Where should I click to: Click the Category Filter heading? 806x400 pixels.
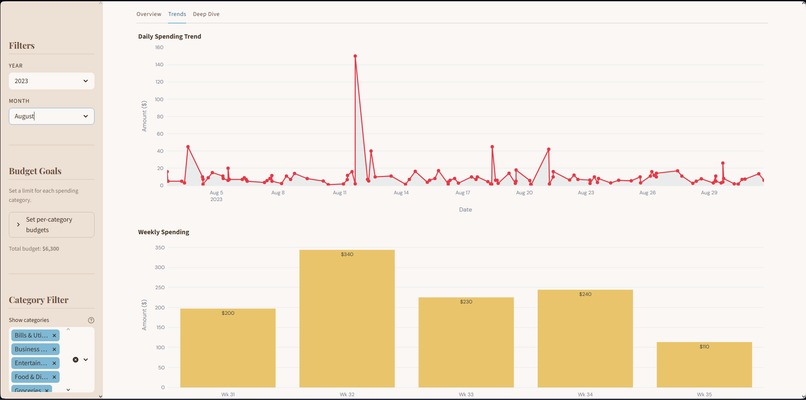tap(39, 300)
